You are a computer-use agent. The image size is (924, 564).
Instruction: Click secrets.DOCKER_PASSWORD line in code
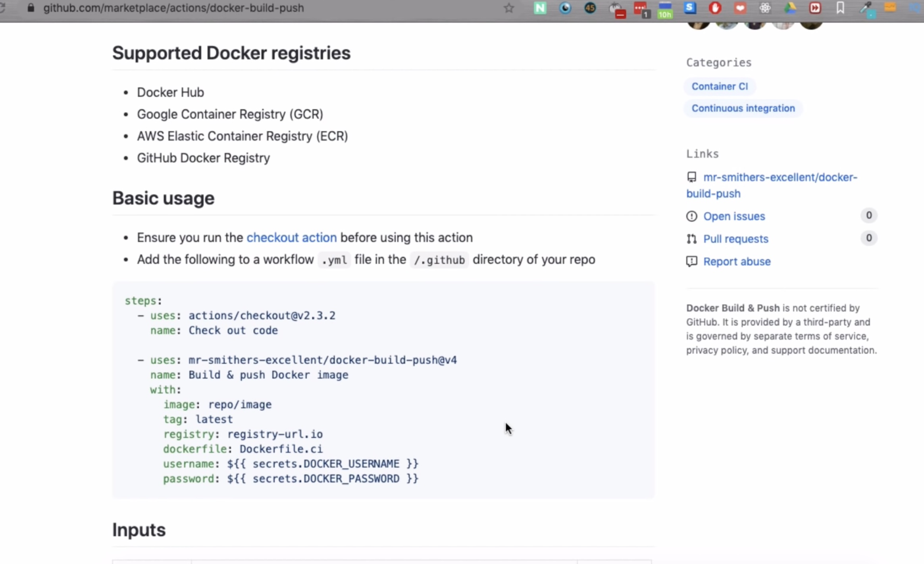(x=291, y=479)
